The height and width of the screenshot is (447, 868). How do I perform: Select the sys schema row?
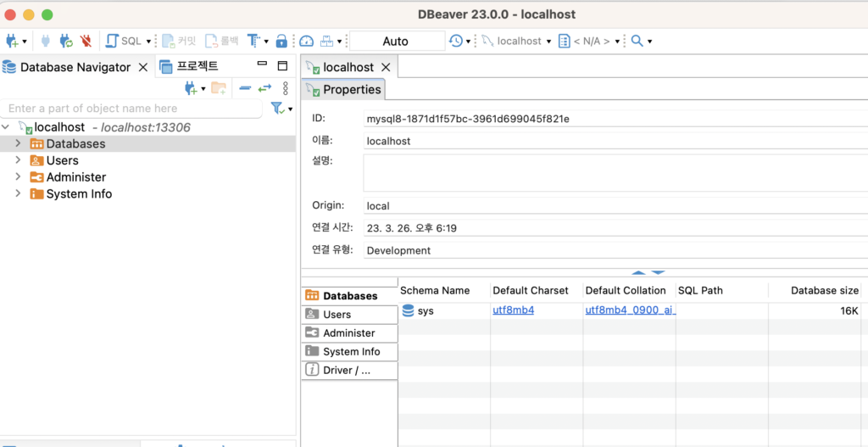pyautogui.click(x=631, y=310)
